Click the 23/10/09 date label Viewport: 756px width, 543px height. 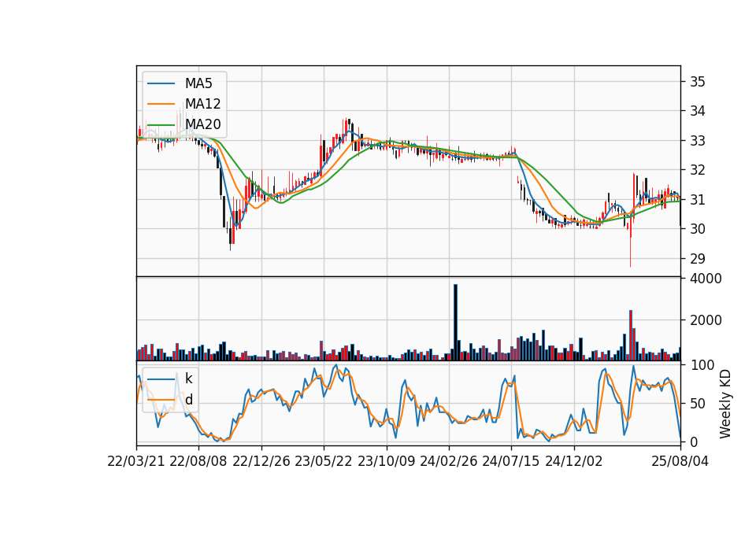click(x=386, y=461)
